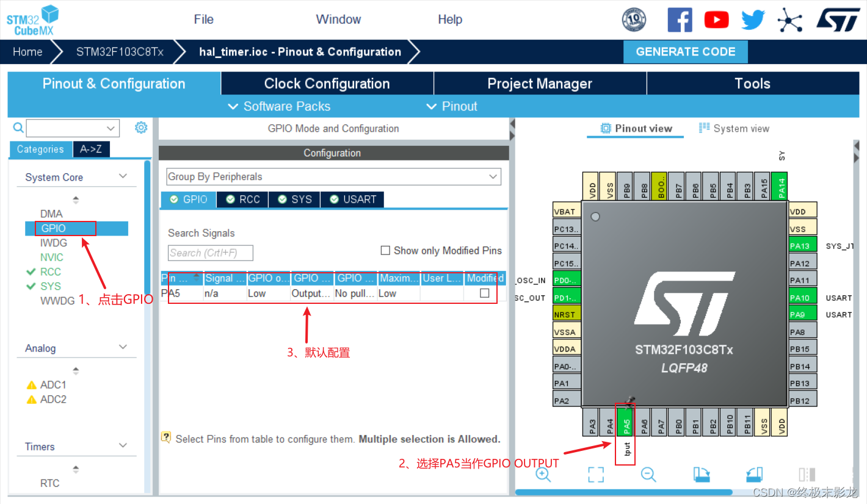Go to Home breadcrumb
Image resolution: width=867 pixels, height=504 pixels.
[27, 52]
